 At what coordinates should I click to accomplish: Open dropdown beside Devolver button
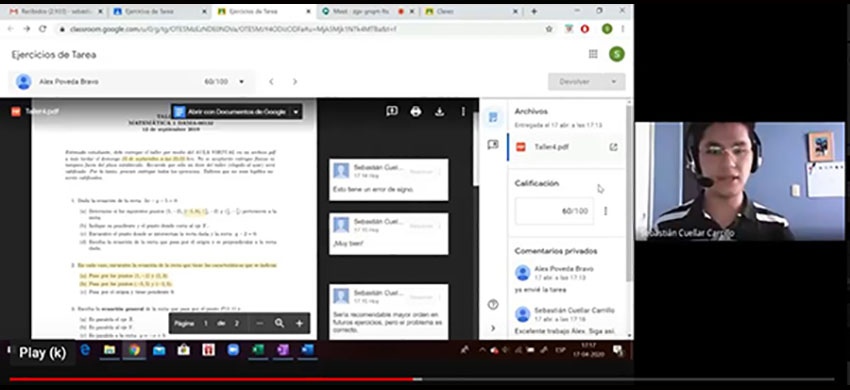pos(614,81)
